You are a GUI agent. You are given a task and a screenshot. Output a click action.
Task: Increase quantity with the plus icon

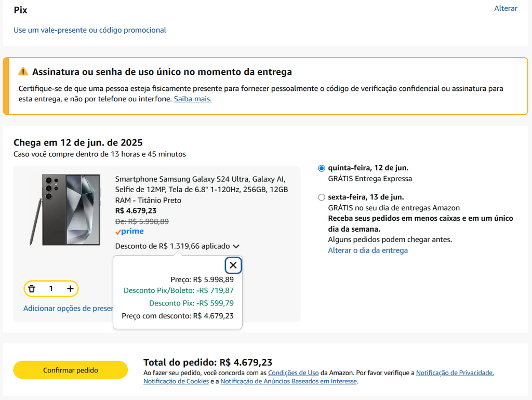click(x=70, y=289)
